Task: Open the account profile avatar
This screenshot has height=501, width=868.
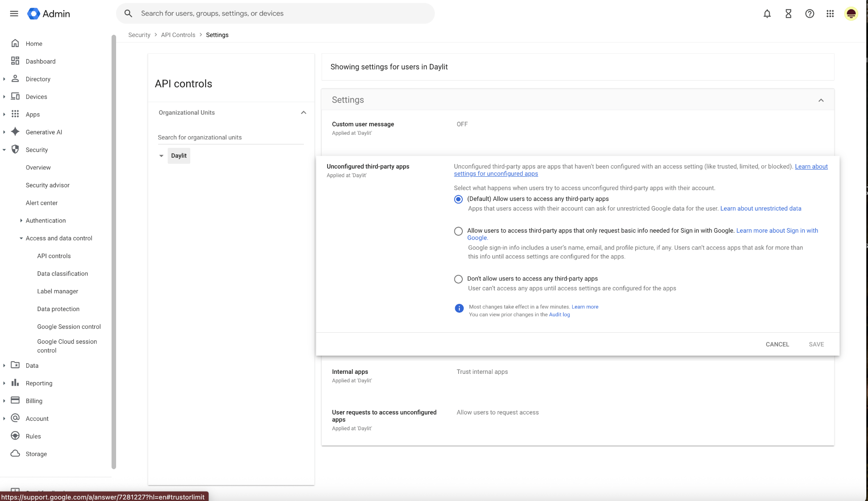Action: [851, 14]
